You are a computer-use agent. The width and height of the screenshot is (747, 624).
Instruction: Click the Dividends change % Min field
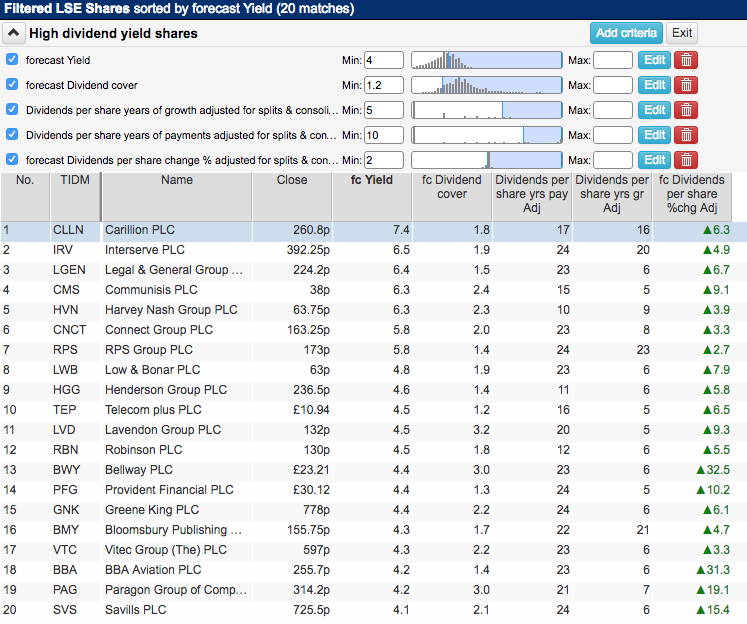(x=384, y=160)
